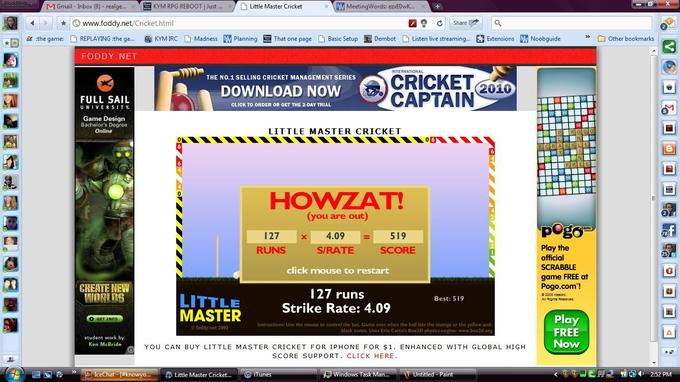
Task: Select the Little Master Cricket tab
Action: [x=284, y=7]
